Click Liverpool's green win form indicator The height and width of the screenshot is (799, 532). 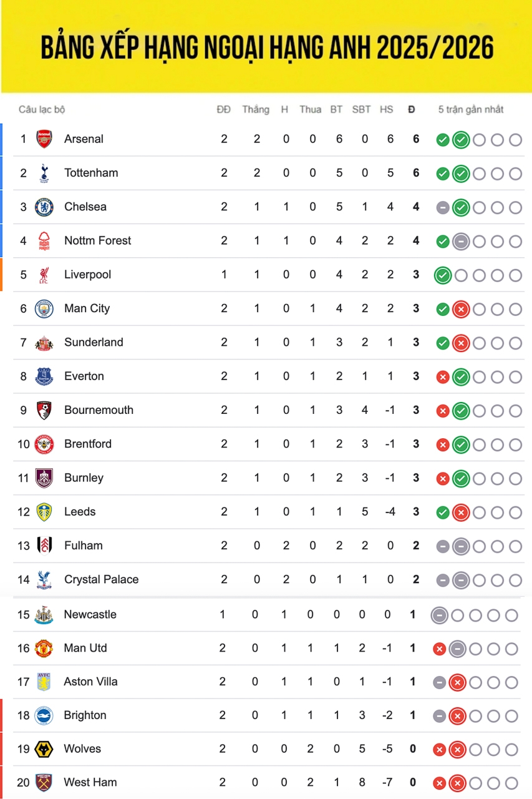point(443,275)
